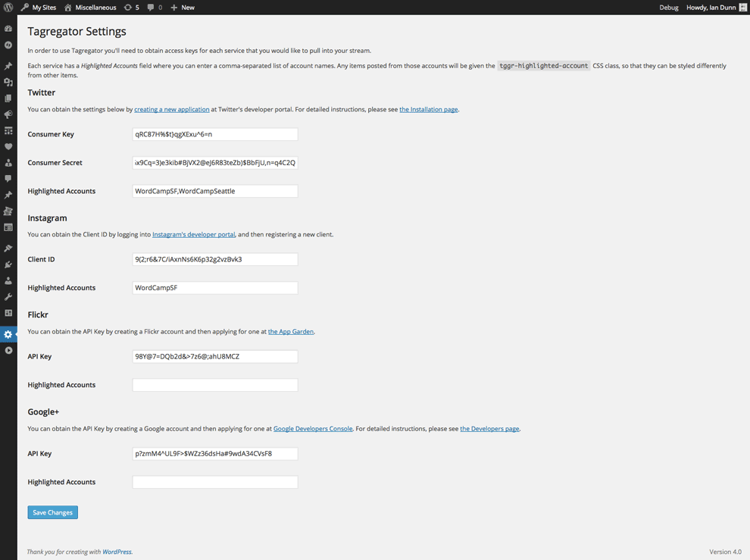
Task: Open comments bubble showing 0 in top bar
Action: tap(155, 7)
